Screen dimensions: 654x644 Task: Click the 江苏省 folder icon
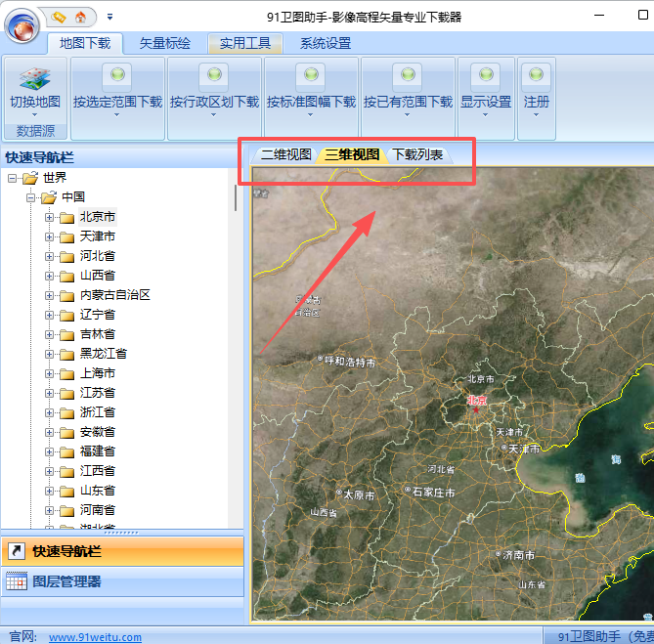66,394
